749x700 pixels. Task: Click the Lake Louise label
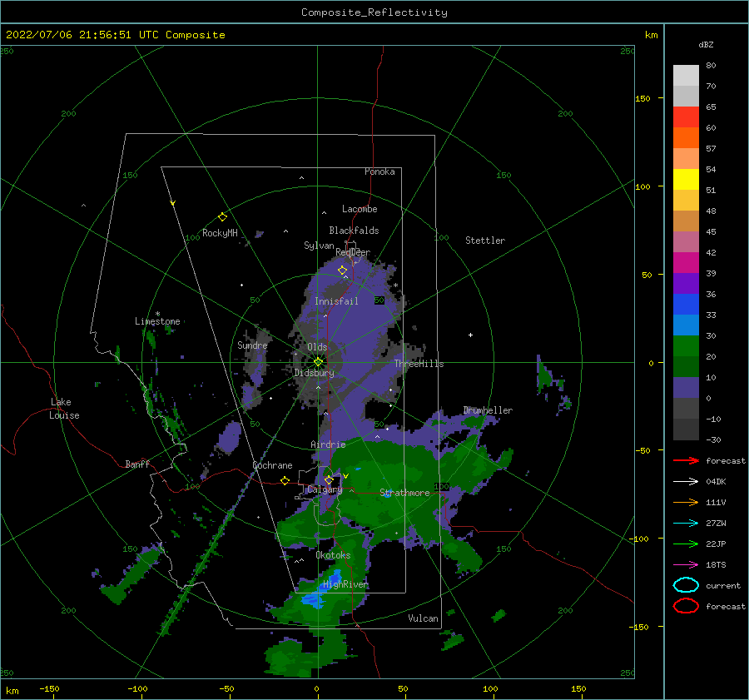coord(64,409)
